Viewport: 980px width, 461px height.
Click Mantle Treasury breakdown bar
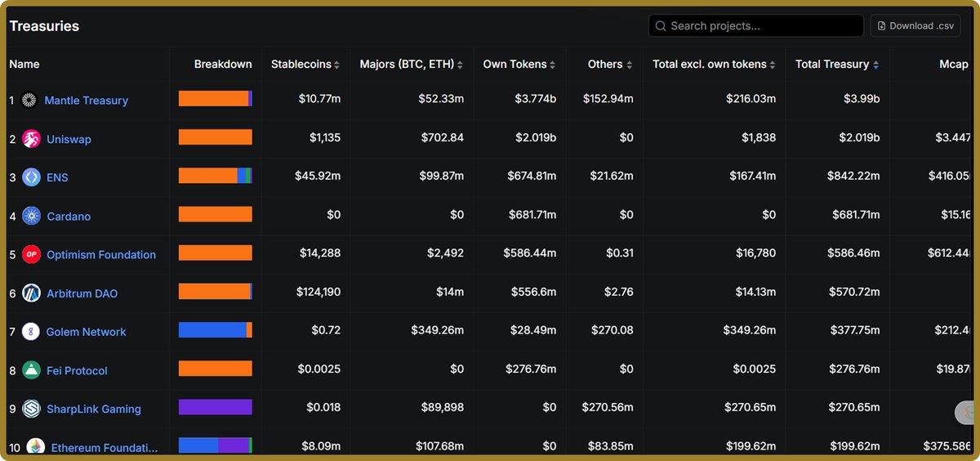click(x=216, y=99)
